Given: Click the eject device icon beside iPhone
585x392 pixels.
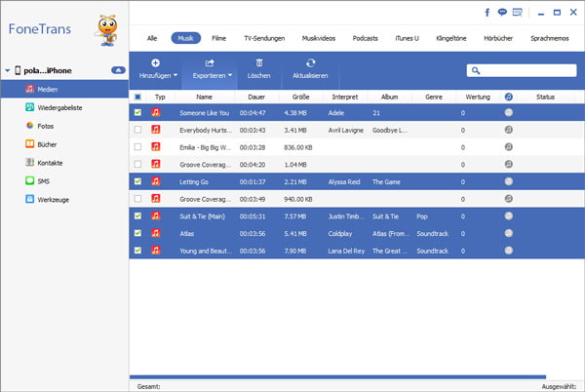Looking at the screenshot, I should click(118, 70).
